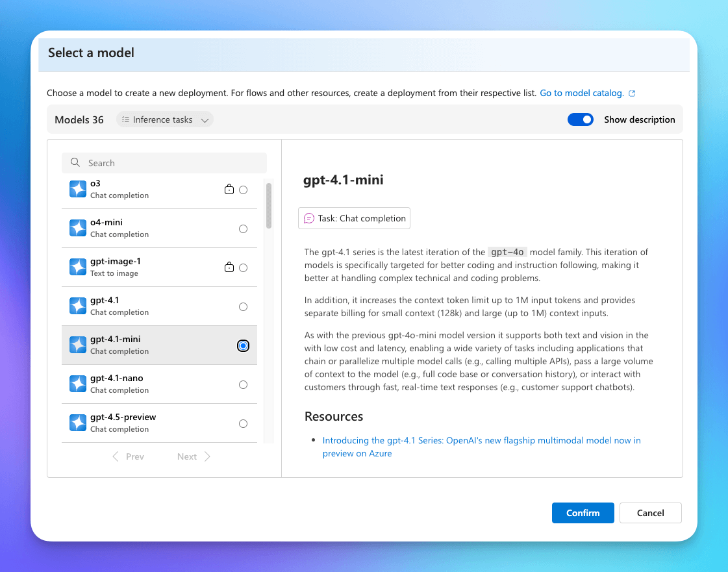This screenshot has width=728, height=572.
Task: Select the gpt-4.1-nano radio button
Action: (x=243, y=384)
